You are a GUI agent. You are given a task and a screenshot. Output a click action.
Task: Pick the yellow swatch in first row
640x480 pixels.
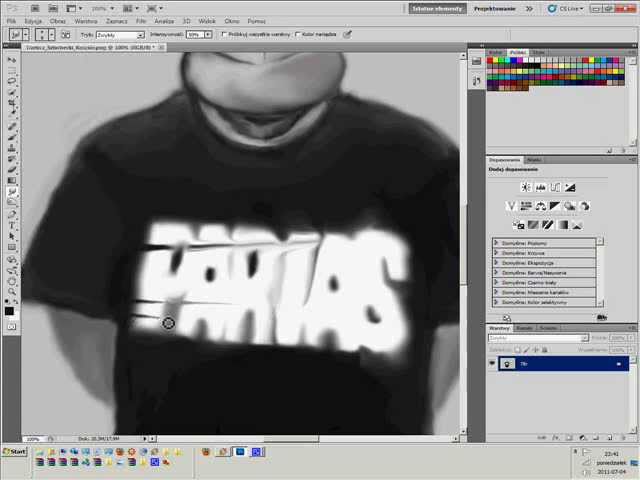click(496, 60)
